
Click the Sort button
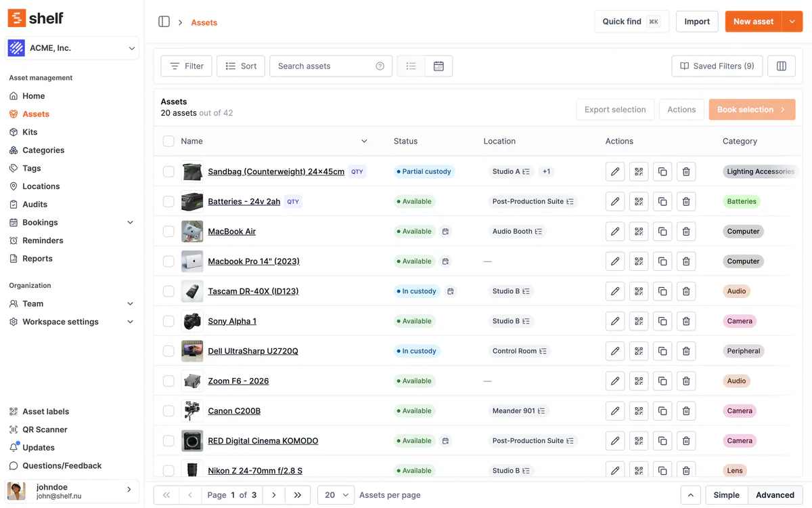tap(241, 66)
